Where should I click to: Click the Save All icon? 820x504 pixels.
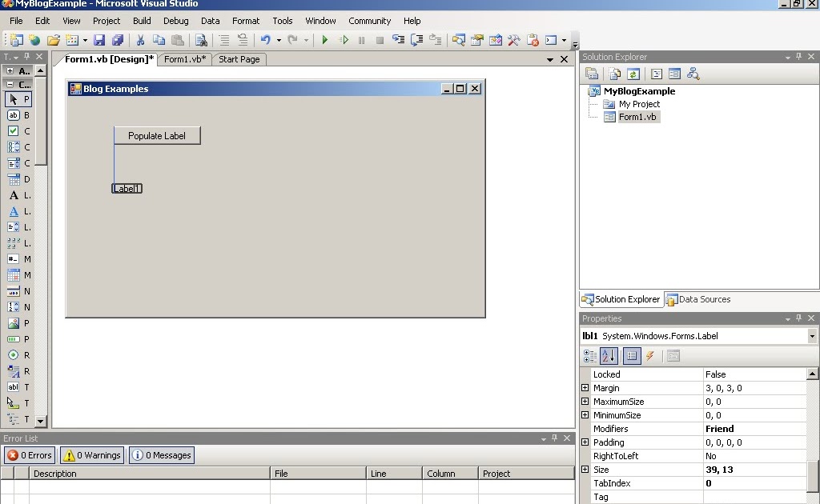tap(118, 40)
